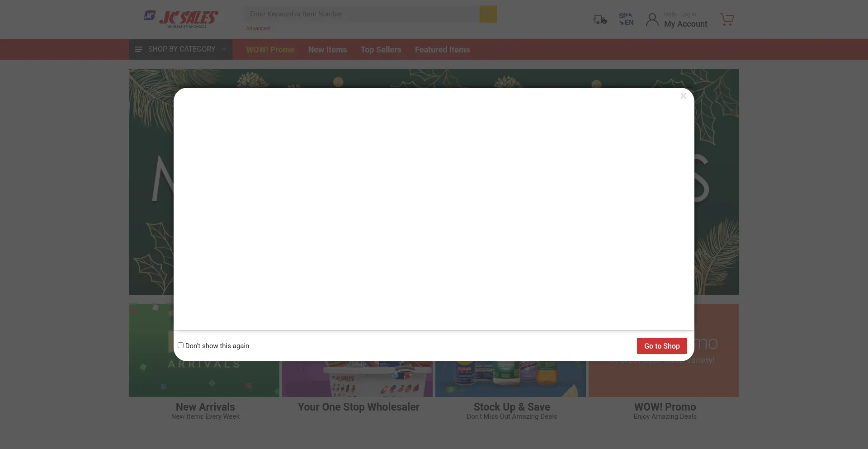This screenshot has width=868, height=449.
Task: Select the Top Sellers menu item
Action: tap(381, 50)
